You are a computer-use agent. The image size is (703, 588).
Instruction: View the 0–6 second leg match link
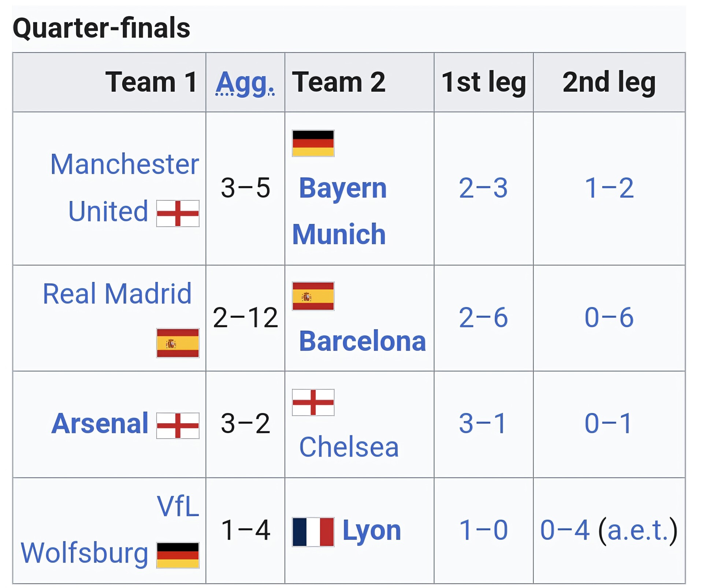pos(609,317)
